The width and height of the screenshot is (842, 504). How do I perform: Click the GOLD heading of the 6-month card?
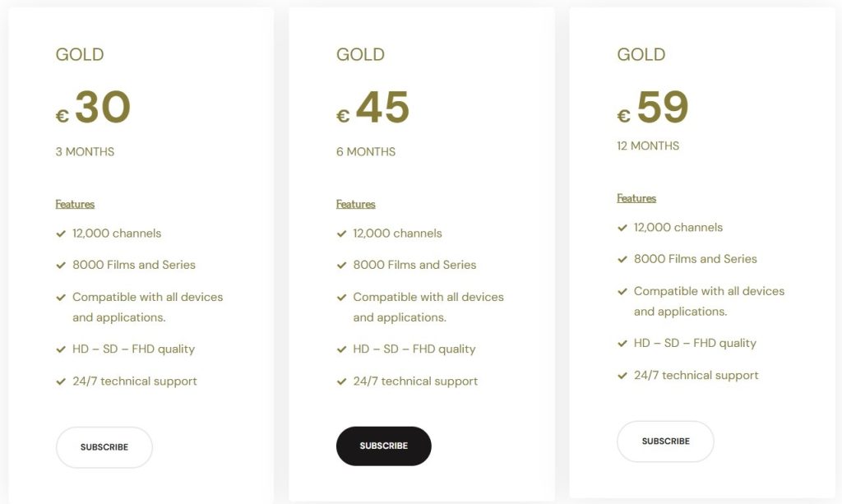click(360, 54)
